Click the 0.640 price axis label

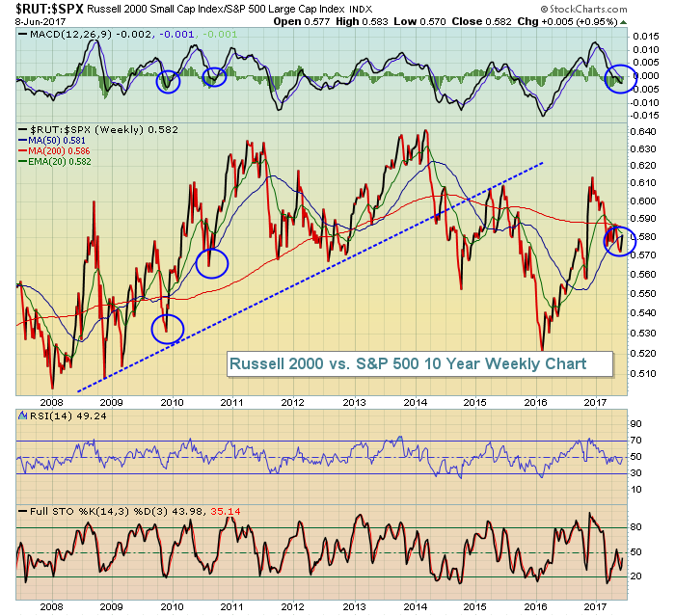tap(643, 132)
